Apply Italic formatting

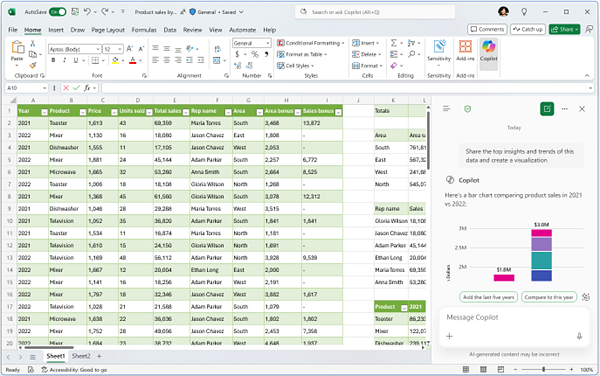coord(64,60)
